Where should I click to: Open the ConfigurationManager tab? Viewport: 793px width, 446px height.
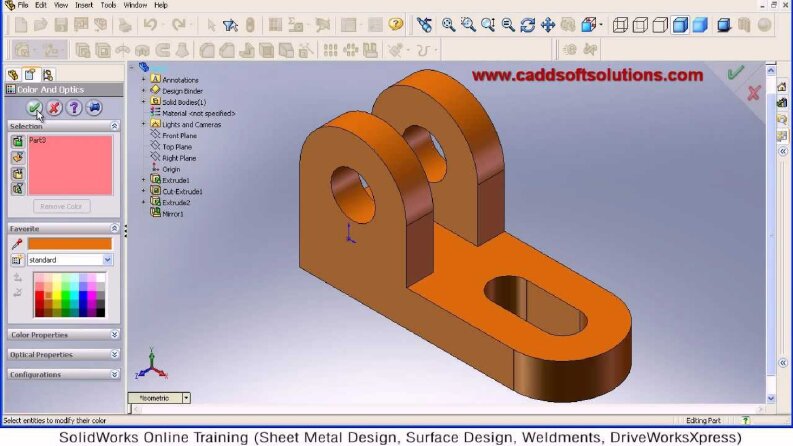[48, 75]
